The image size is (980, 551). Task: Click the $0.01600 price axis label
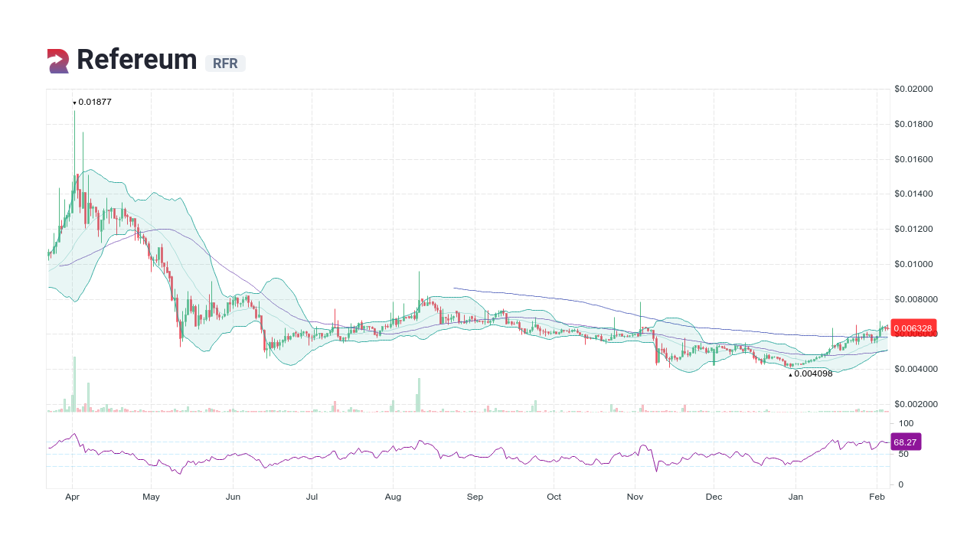coord(913,159)
